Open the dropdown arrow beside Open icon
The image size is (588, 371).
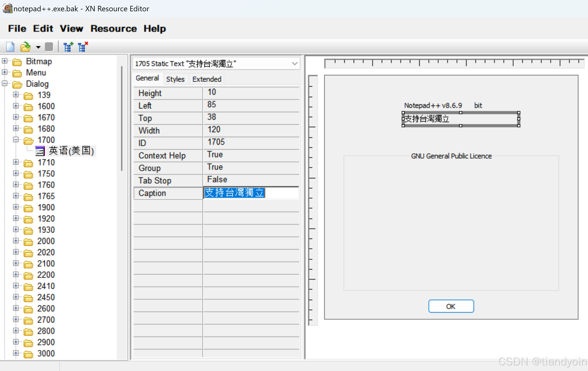click(38, 47)
